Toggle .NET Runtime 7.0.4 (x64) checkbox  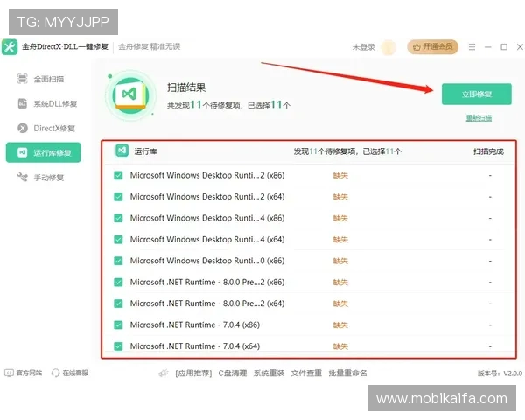[118, 346]
